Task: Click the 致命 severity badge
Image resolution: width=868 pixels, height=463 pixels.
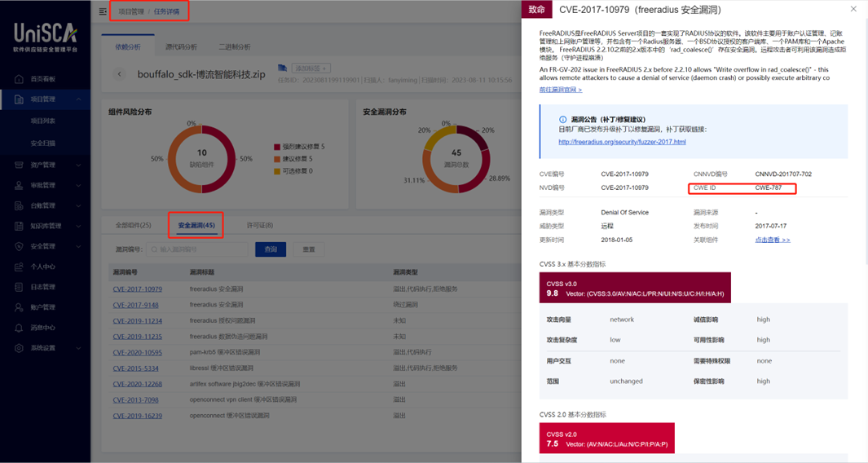Action: tap(536, 10)
